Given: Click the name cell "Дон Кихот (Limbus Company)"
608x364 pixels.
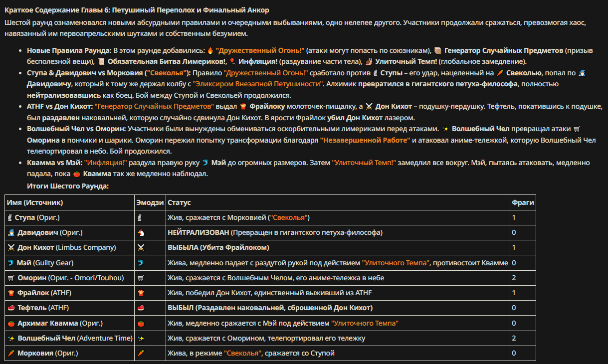Looking at the screenshot, I should click(x=70, y=248).
